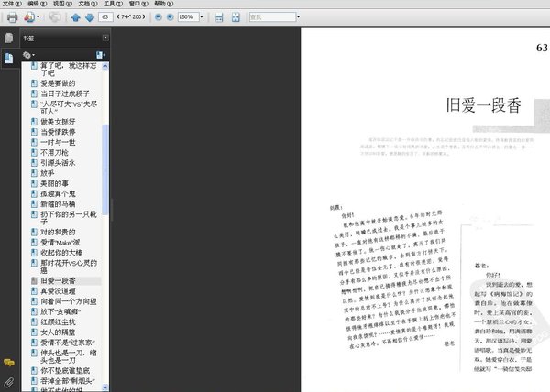550x392 pixels.
Task: Open the search field options dropdown
Action: (299, 16)
